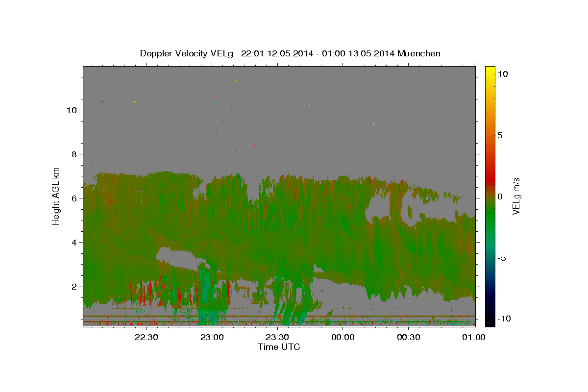
Task: Click the plot title 'Doppler Velocity VELg'
Action: tap(187, 53)
